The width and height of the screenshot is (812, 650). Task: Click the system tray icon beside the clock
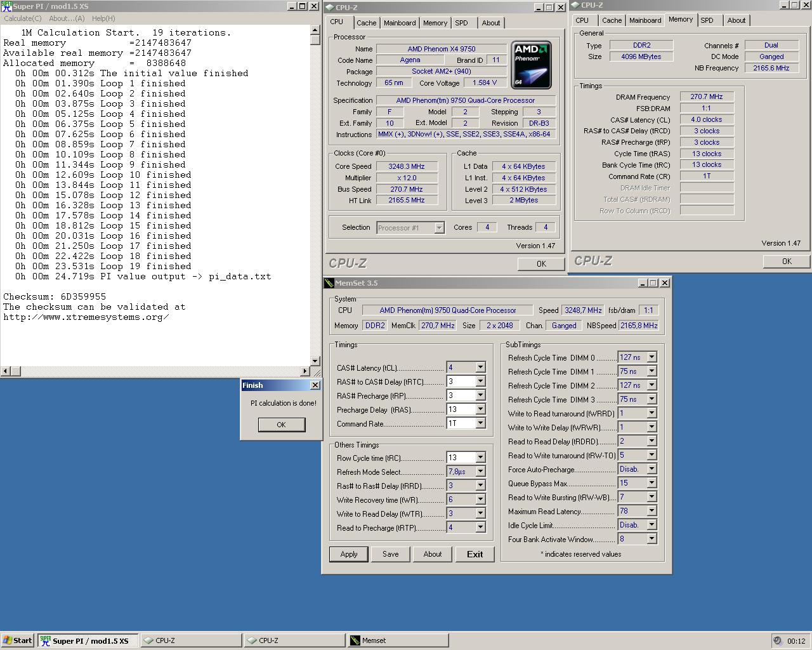778,640
